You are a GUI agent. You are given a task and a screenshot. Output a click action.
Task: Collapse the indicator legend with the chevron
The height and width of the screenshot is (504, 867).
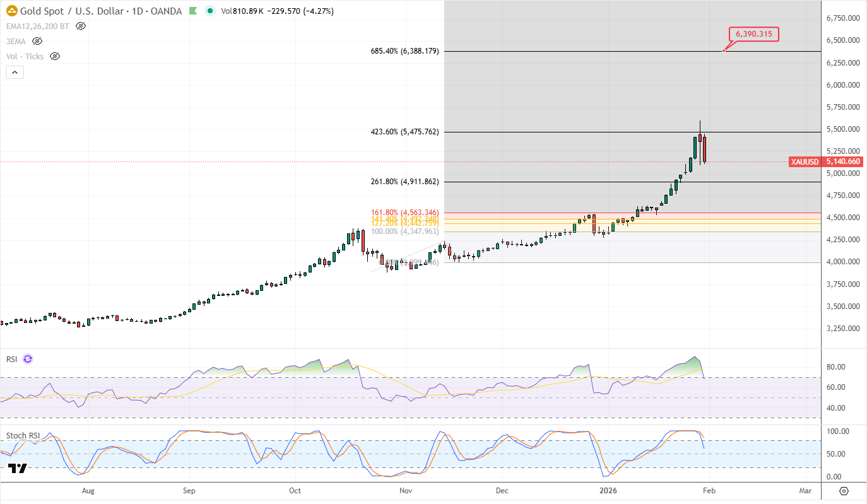click(x=15, y=73)
